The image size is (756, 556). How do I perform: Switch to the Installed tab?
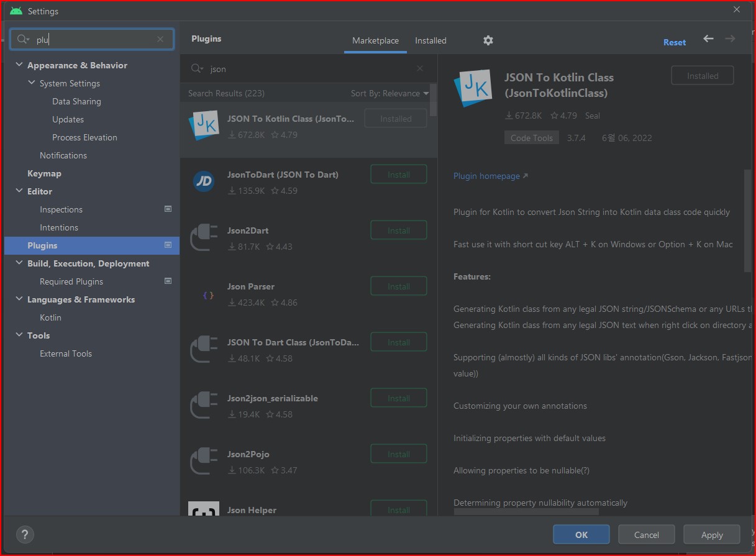(430, 40)
